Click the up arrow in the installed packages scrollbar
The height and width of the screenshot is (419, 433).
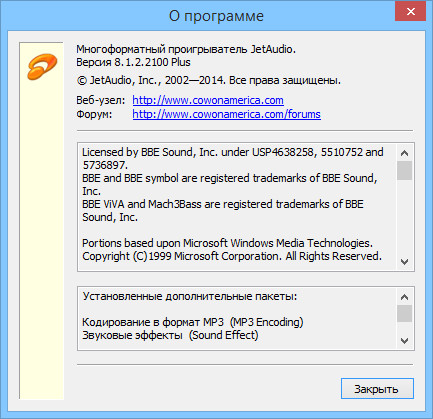click(x=404, y=297)
